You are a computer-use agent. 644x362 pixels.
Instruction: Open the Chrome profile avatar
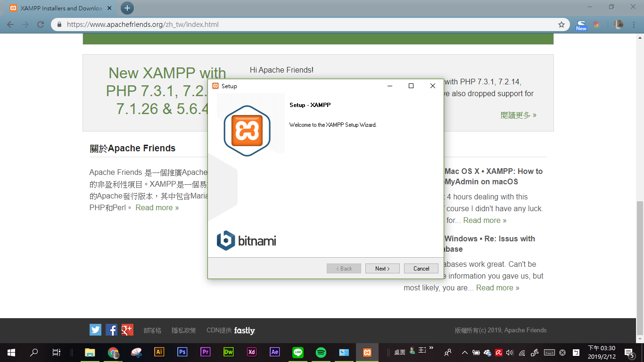pyautogui.click(x=619, y=25)
